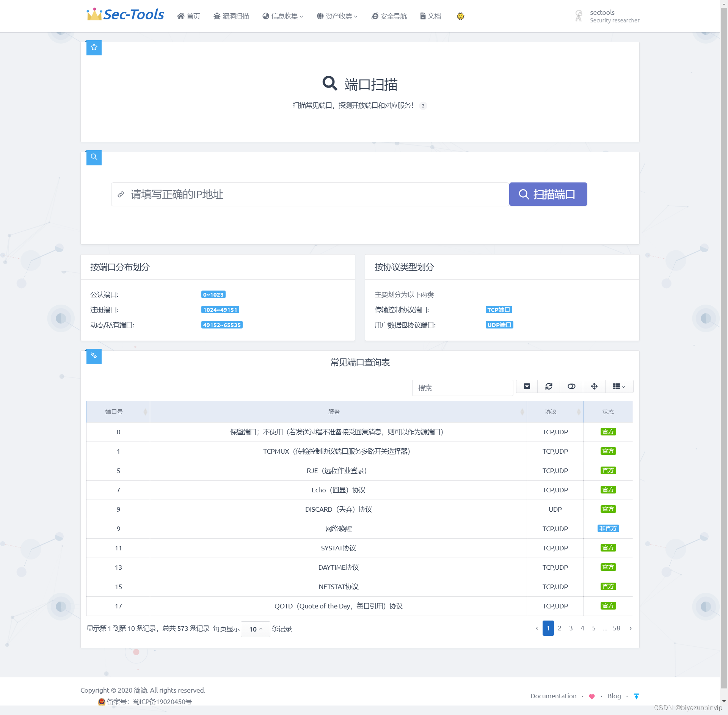Click the refresh table icon

549,386
